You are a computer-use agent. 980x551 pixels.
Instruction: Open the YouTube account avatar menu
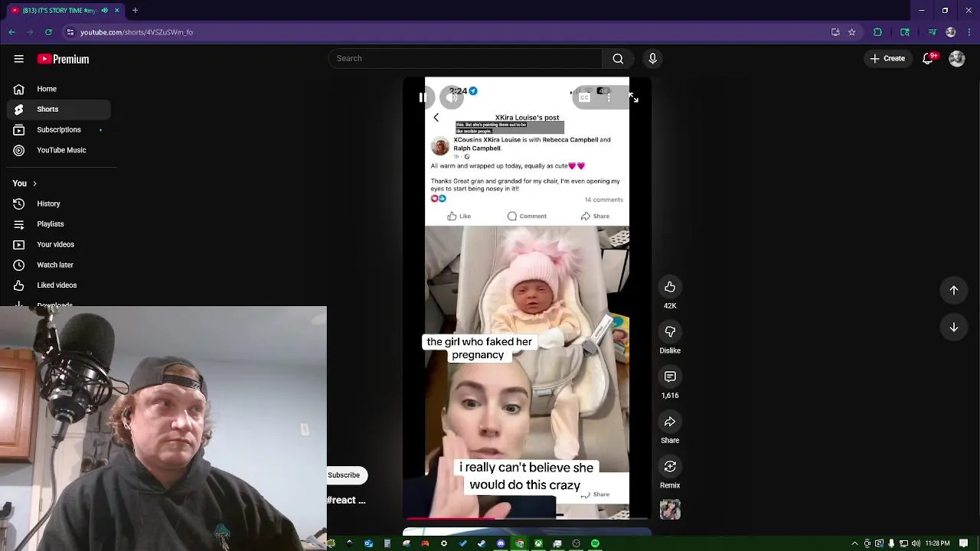click(x=957, y=58)
